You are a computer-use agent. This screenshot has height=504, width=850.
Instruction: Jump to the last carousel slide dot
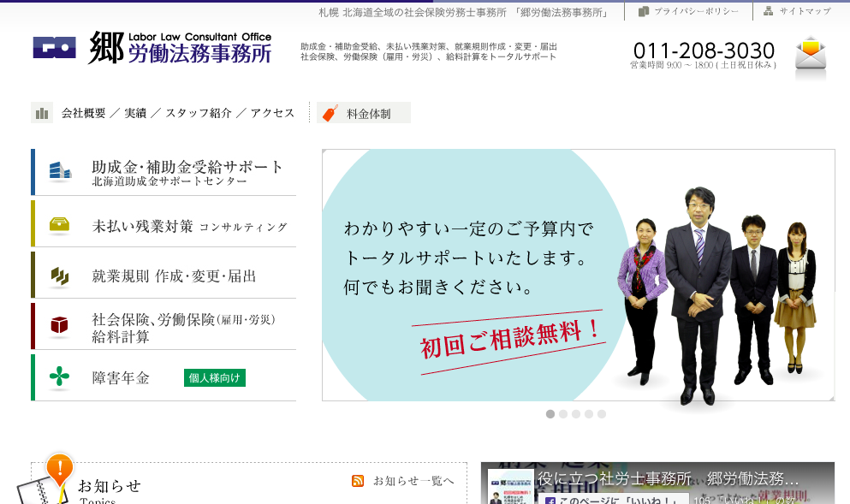tap(602, 414)
